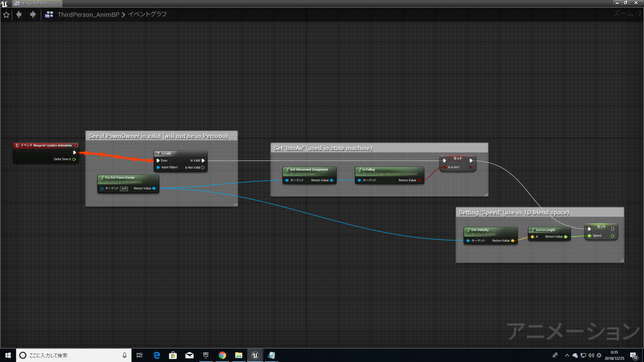Viewport: 644px width, 362px height.
Task: Click the favorite star icon in the graph toolbar
Action: pyautogui.click(x=6, y=15)
